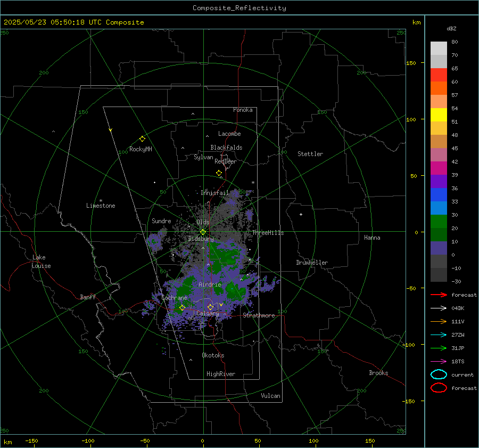This screenshot has width=479, height=448.
Task: Click the -150 value on bottom axis
Action: (x=31, y=441)
